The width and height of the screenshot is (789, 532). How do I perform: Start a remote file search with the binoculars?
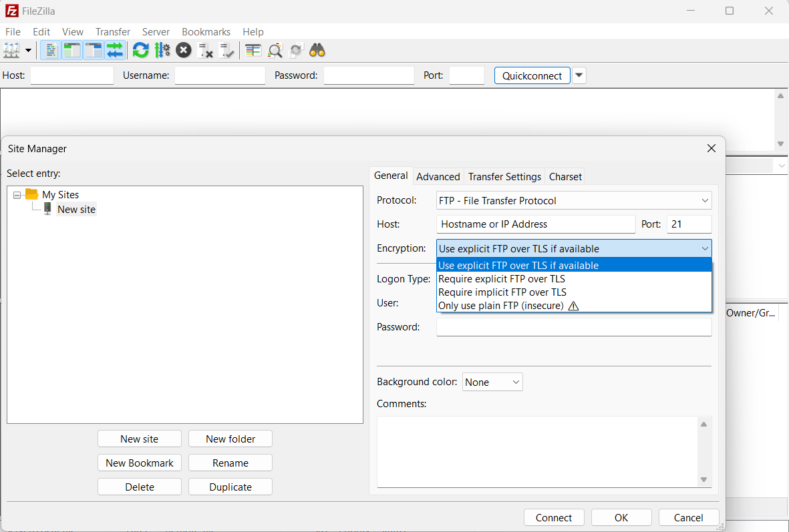(x=317, y=50)
